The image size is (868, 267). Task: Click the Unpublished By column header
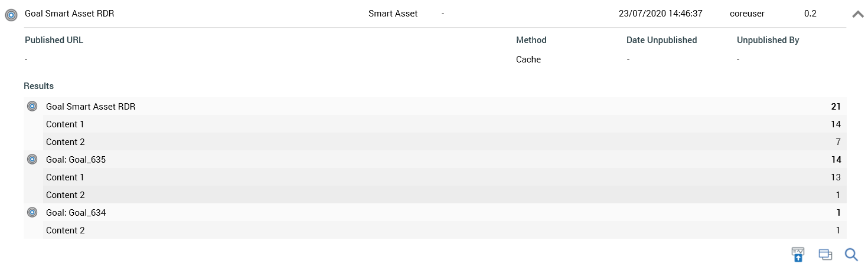(768, 40)
